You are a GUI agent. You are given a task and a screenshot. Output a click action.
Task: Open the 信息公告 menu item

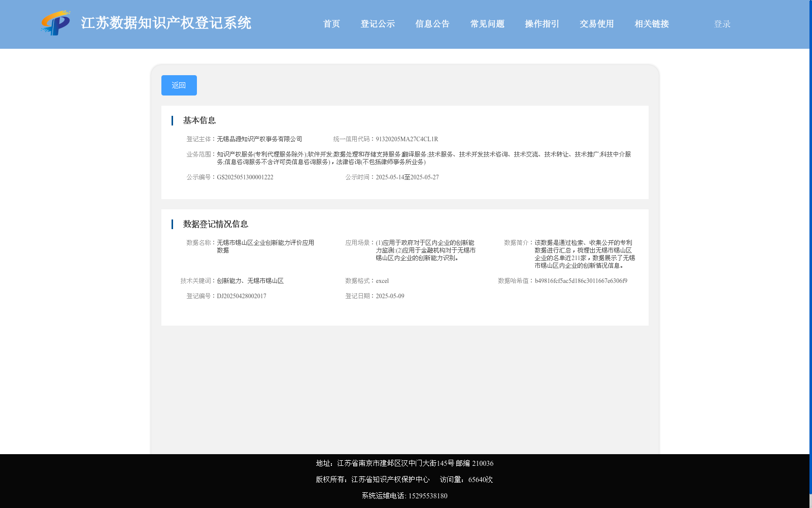[432, 24]
